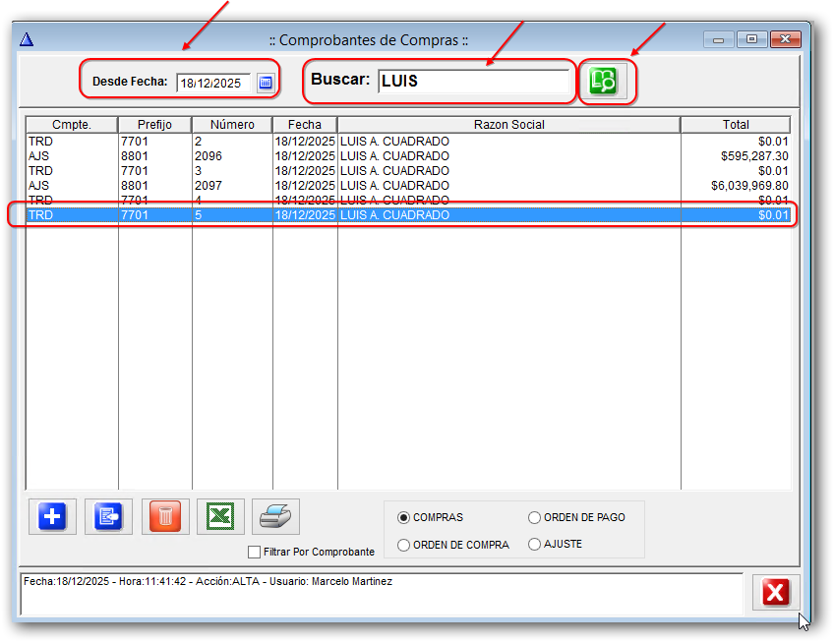The width and height of the screenshot is (834, 644).
Task: Enable Filtrar Por Comprobante checkbox
Action: [x=255, y=552]
